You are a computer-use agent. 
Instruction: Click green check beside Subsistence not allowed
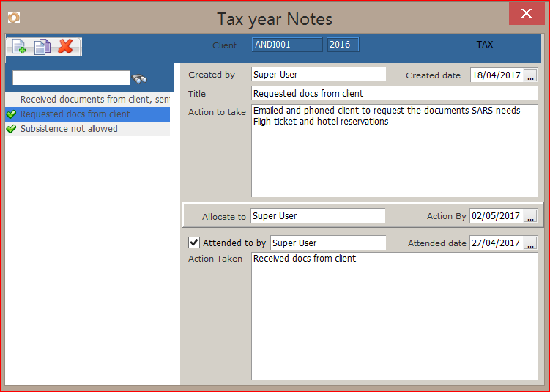coord(11,129)
